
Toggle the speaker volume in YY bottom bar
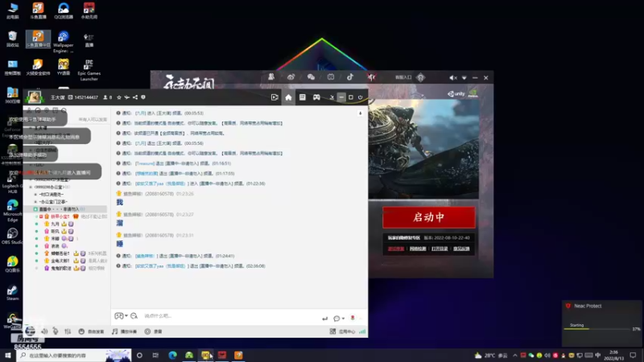pos(44,331)
